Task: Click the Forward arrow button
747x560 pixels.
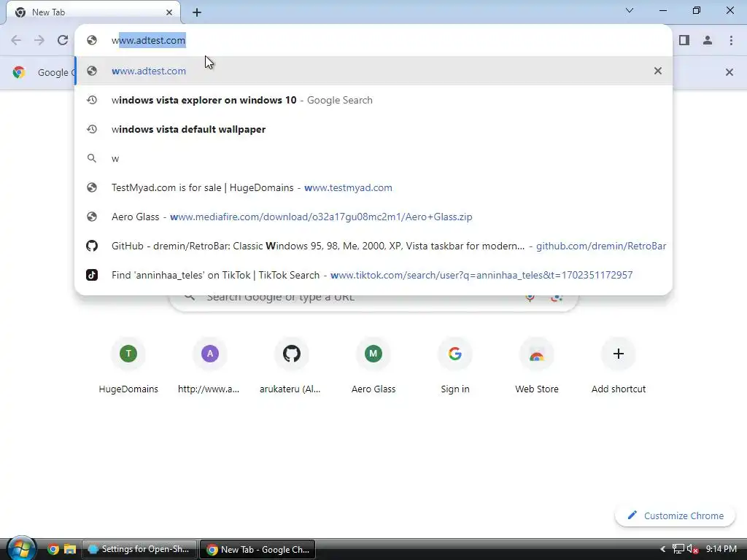Action: click(39, 40)
